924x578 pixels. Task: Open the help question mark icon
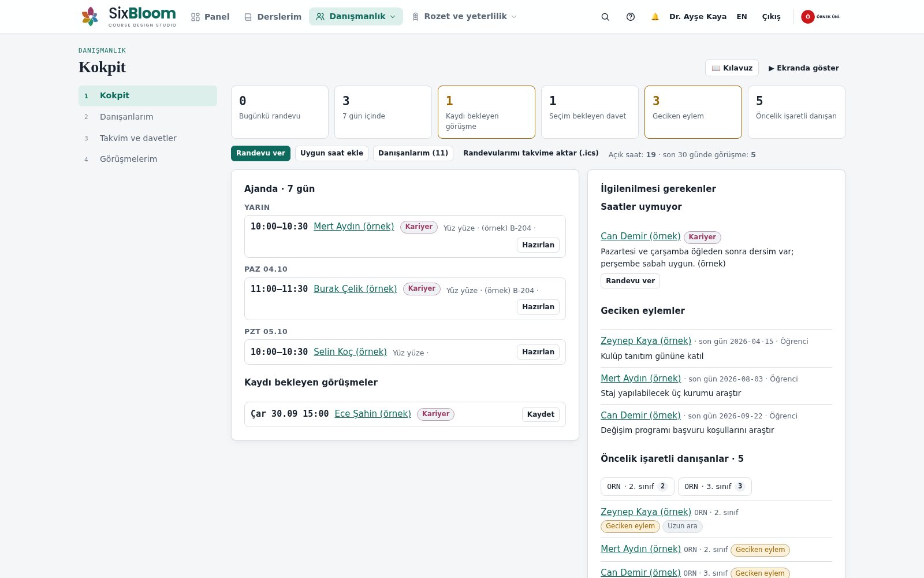[x=631, y=17]
